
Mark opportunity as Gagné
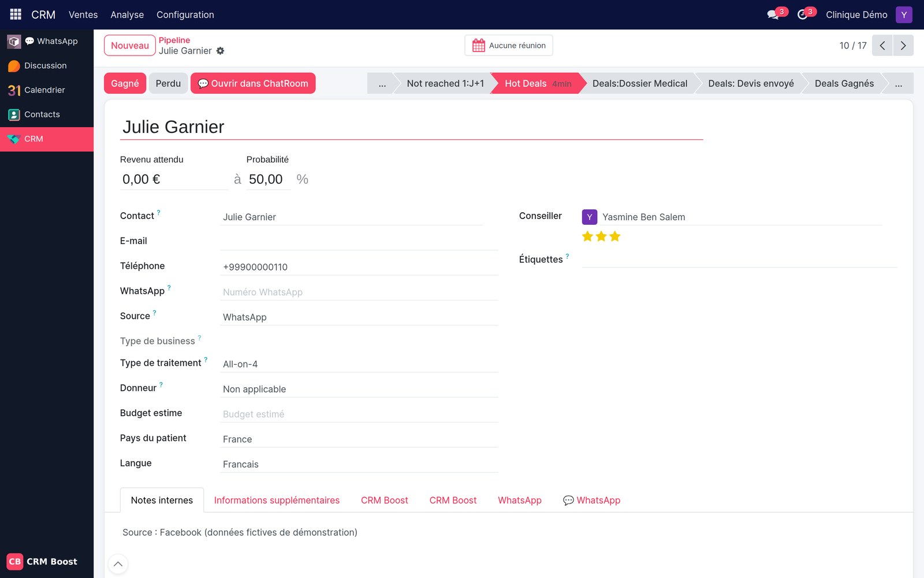tap(125, 83)
